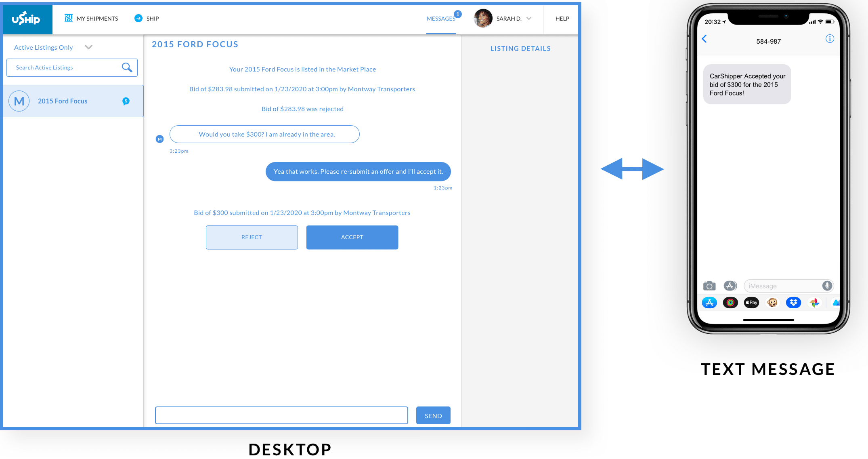Focus the Search Active Listings field
Viewport: 868px width, 459px height.
72,67
